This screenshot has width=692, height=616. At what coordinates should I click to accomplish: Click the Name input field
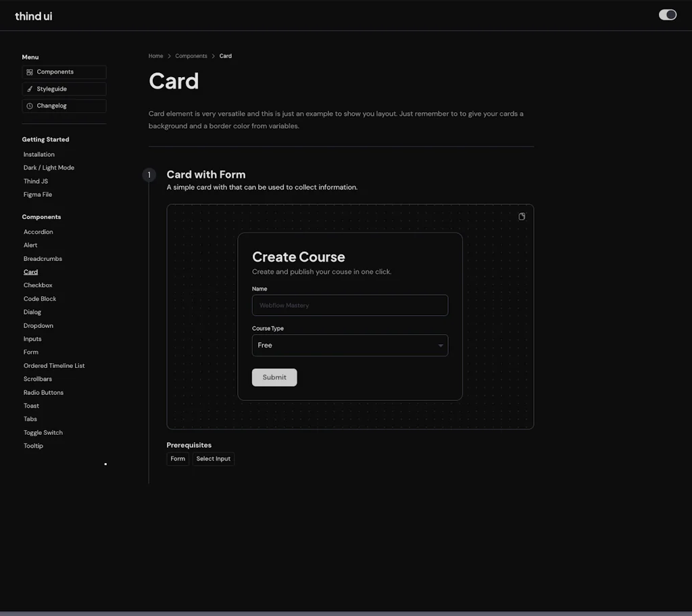pos(349,305)
